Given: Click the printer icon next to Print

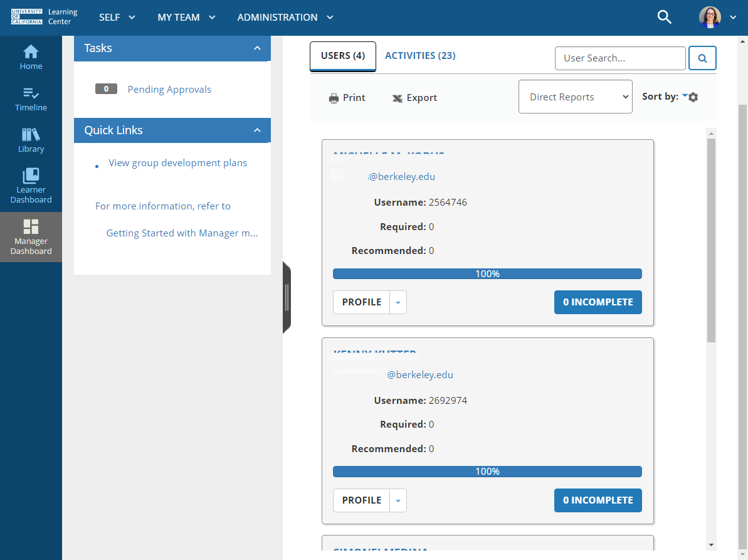Looking at the screenshot, I should (x=334, y=98).
